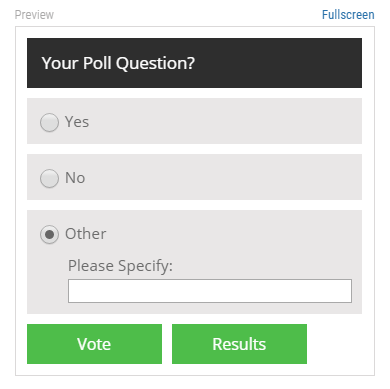
Task: Click dark header bar beside question text
Action: tap(278, 63)
